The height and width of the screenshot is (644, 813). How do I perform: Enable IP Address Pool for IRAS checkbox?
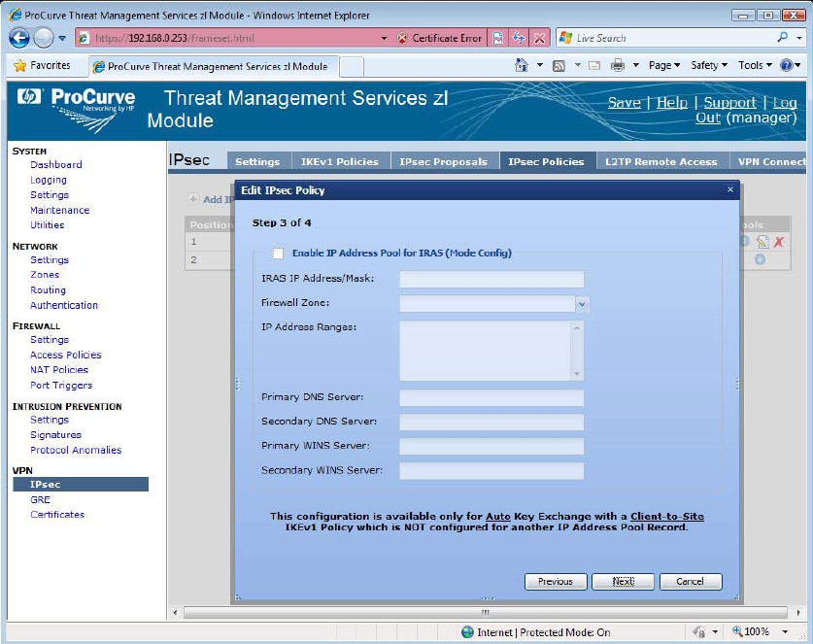pyautogui.click(x=279, y=254)
